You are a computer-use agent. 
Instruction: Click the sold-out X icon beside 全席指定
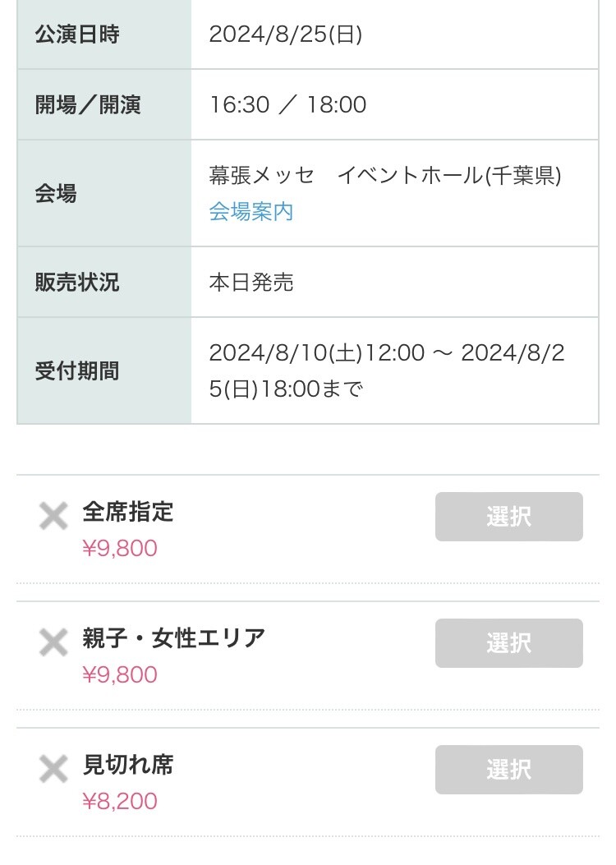pyautogui.click(x=53, y=517)
